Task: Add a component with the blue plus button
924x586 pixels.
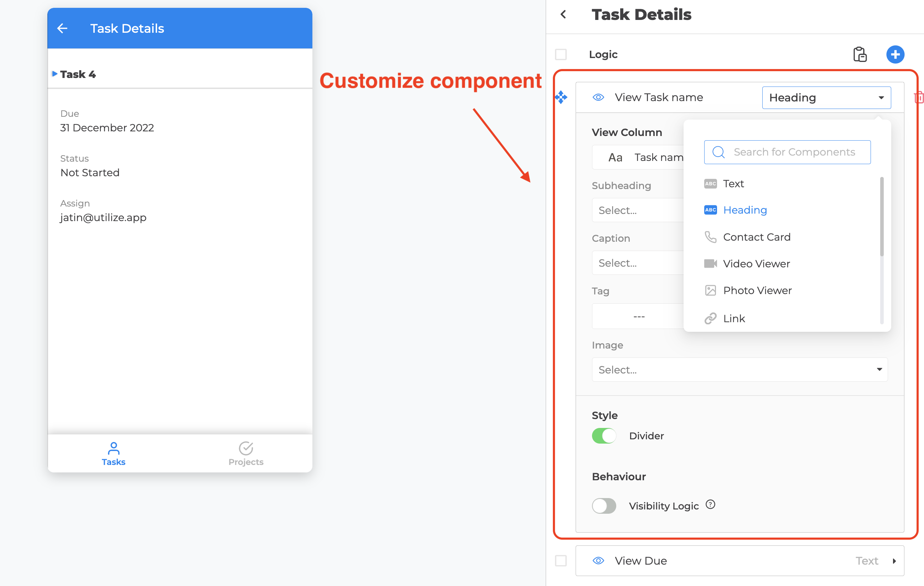Action: [895, 54]
